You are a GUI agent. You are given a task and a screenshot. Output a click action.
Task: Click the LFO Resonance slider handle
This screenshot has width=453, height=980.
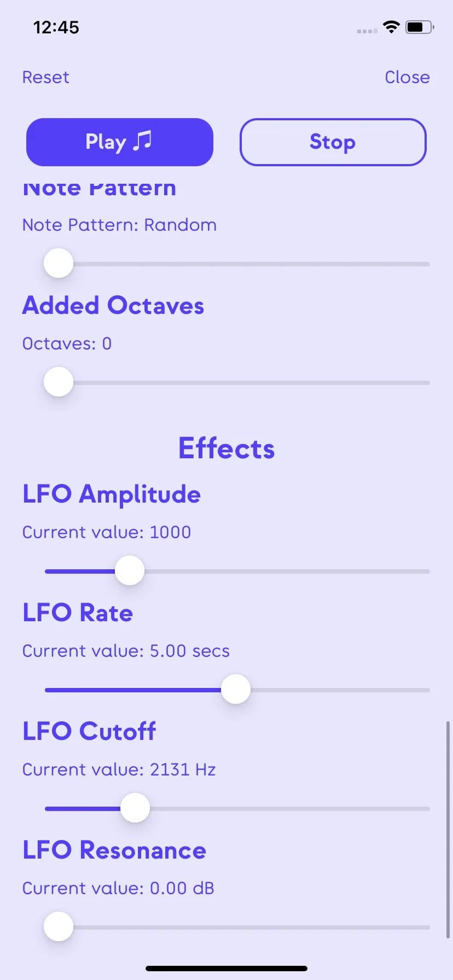pos(59,927)
